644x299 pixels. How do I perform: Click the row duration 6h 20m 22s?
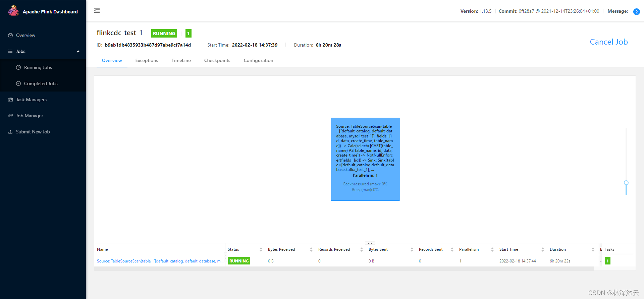click(560, 261)
